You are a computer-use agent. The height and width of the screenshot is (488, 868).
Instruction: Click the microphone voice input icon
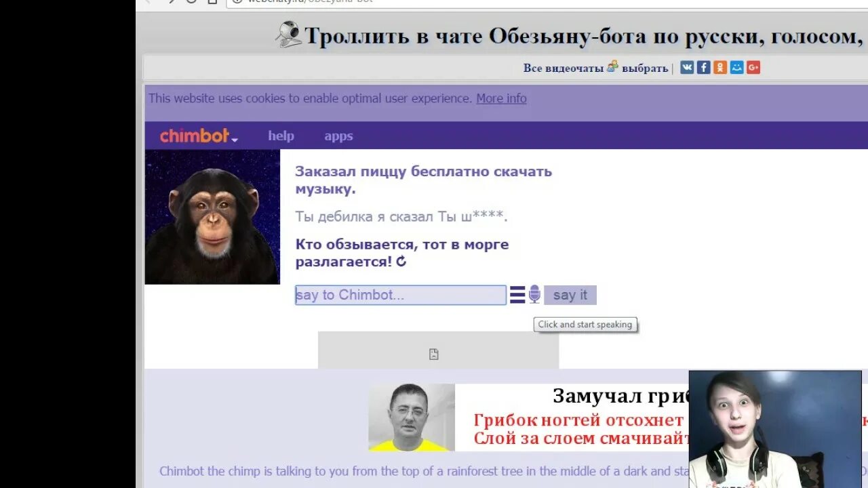click(x=534, y=294)
